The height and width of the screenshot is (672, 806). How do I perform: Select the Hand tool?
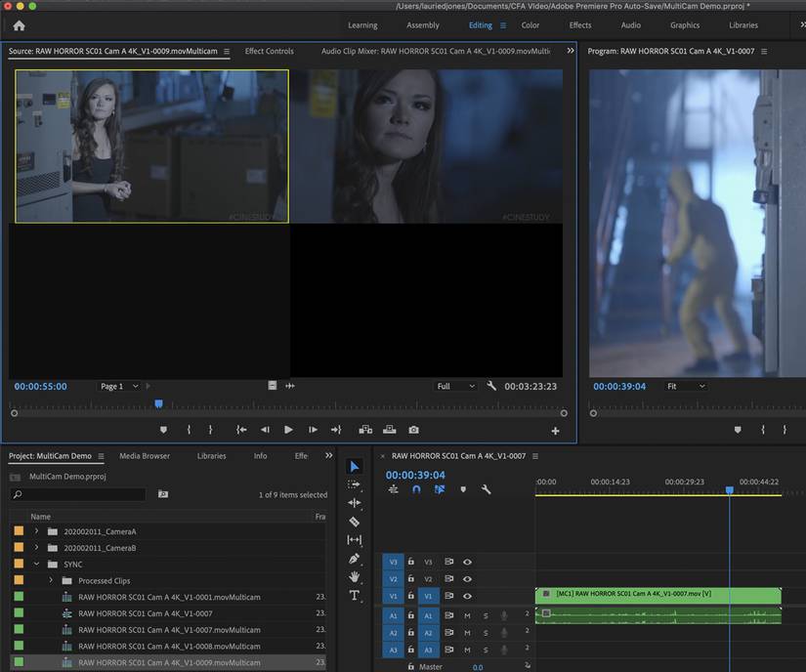[355, 577]
